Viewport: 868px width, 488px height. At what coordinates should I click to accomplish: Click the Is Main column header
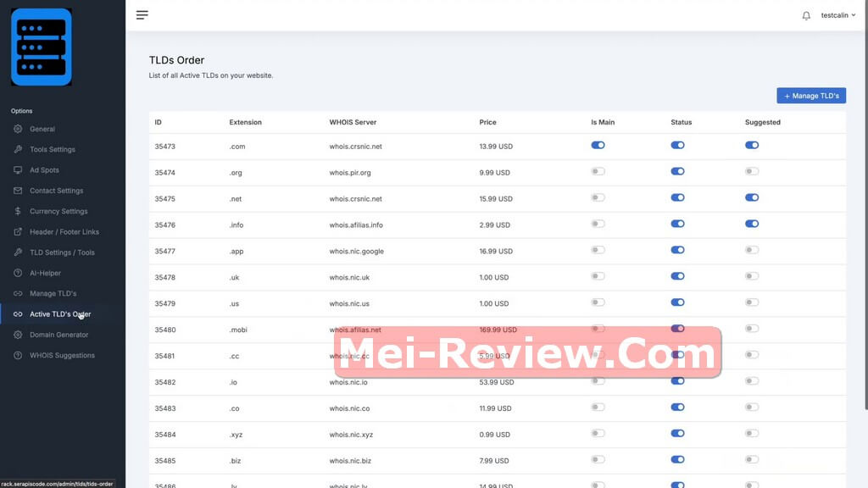(x=603, y=122)
